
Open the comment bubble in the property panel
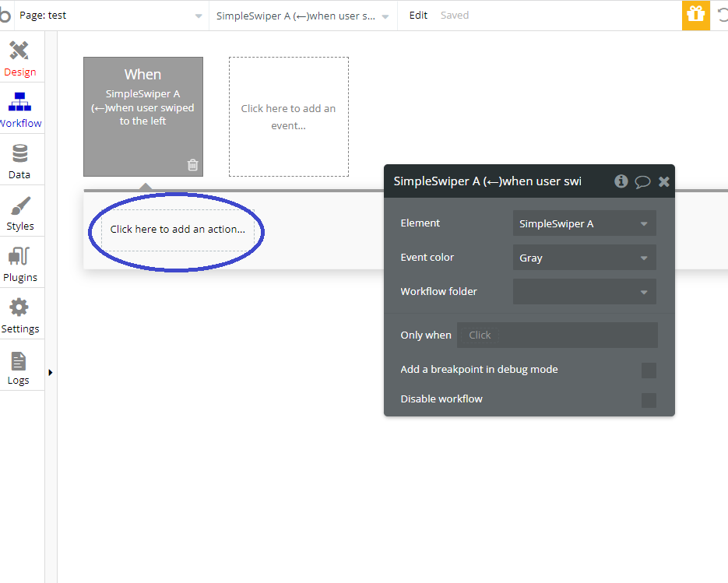point(642,181)
